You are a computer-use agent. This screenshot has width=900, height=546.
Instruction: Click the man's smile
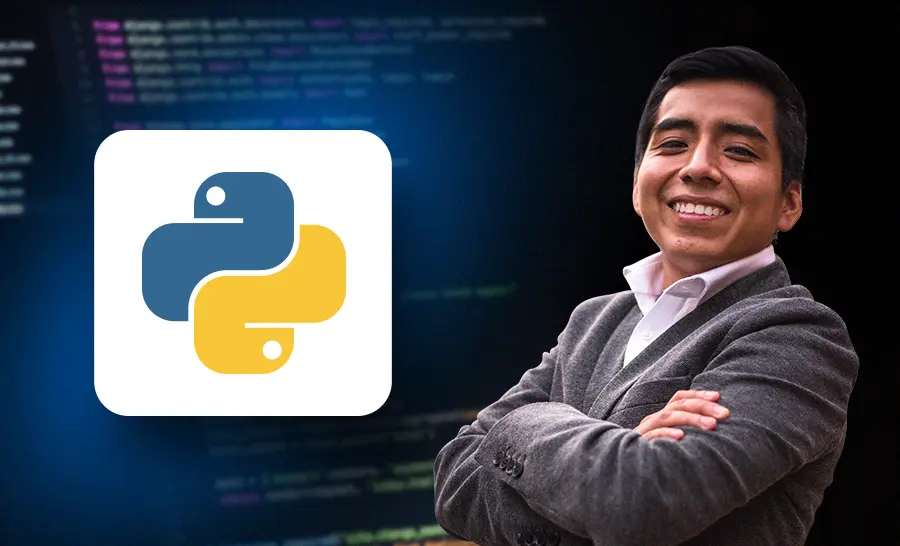pyautogui.click(x=700, y=209)
